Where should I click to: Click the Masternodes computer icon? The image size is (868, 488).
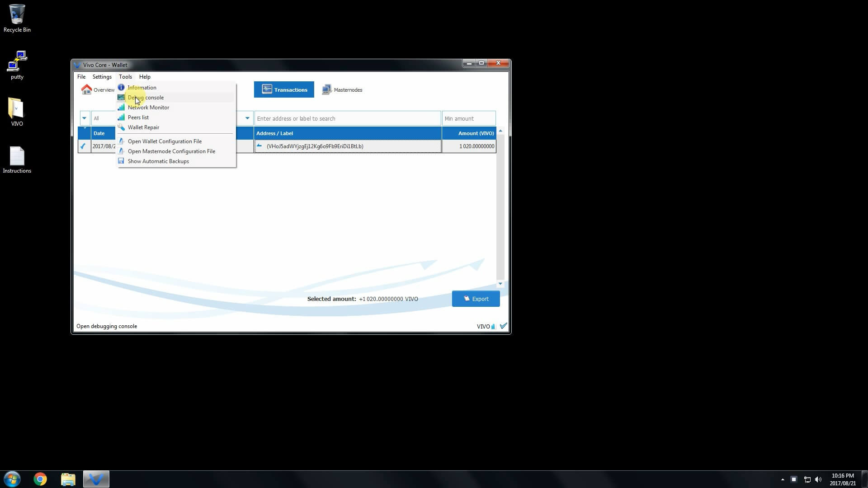click(326, 89)
